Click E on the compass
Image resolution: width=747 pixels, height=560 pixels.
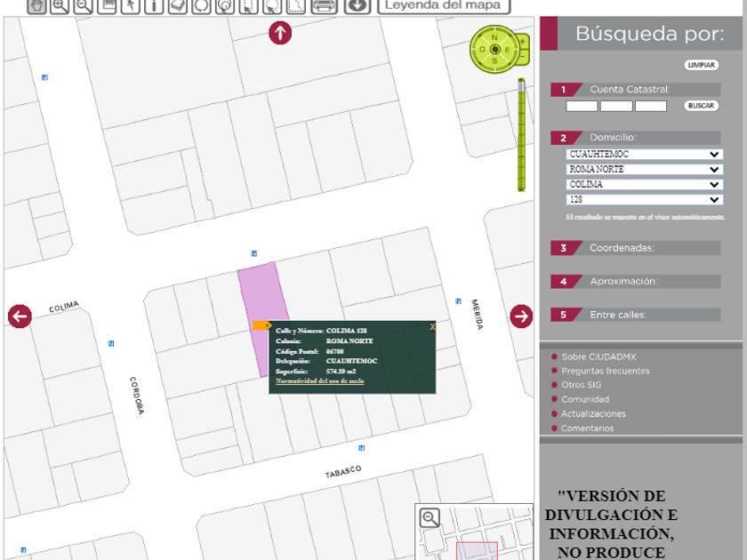[507, 50]
